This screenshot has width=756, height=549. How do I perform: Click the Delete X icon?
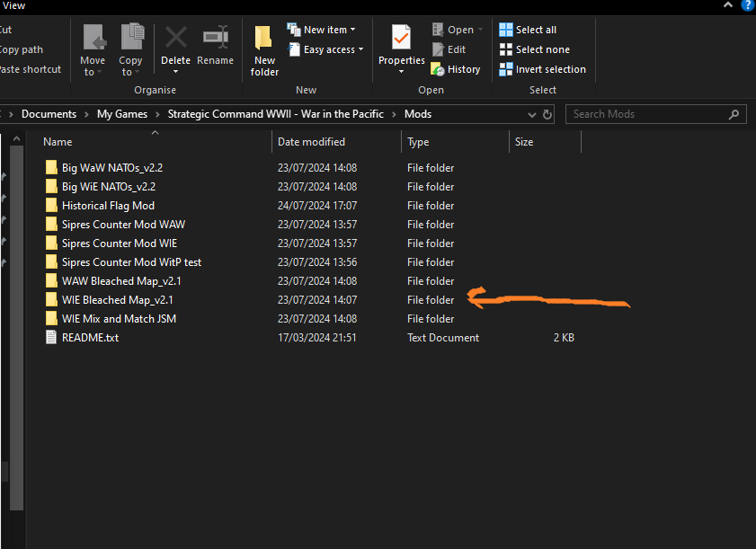[175, 37]
